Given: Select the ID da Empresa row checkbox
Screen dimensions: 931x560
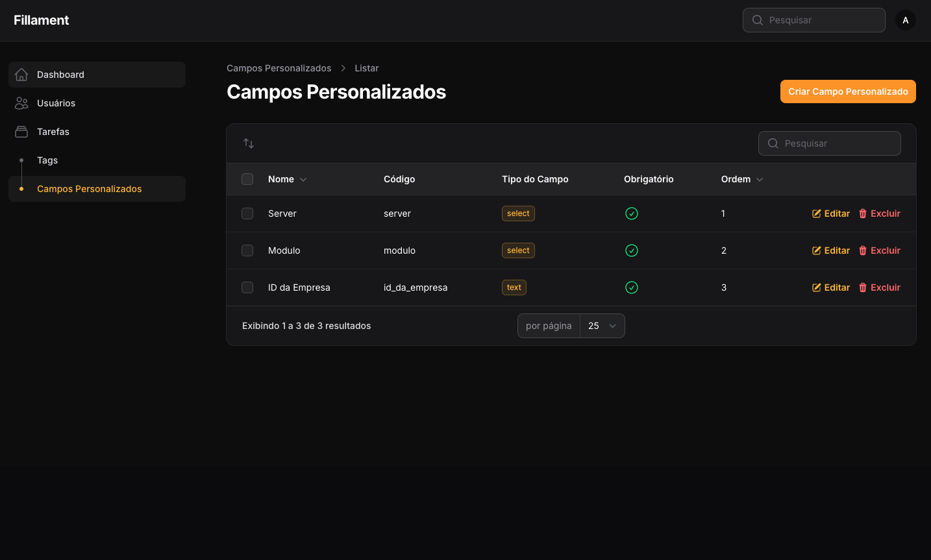Looking at the screenshot, I should tap(247, 287).
